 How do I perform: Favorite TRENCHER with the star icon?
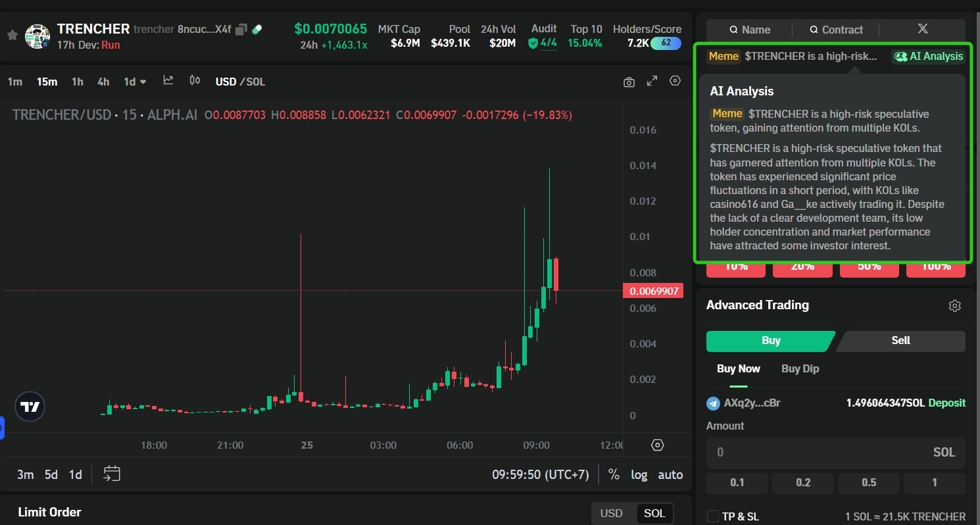point(12,36)
